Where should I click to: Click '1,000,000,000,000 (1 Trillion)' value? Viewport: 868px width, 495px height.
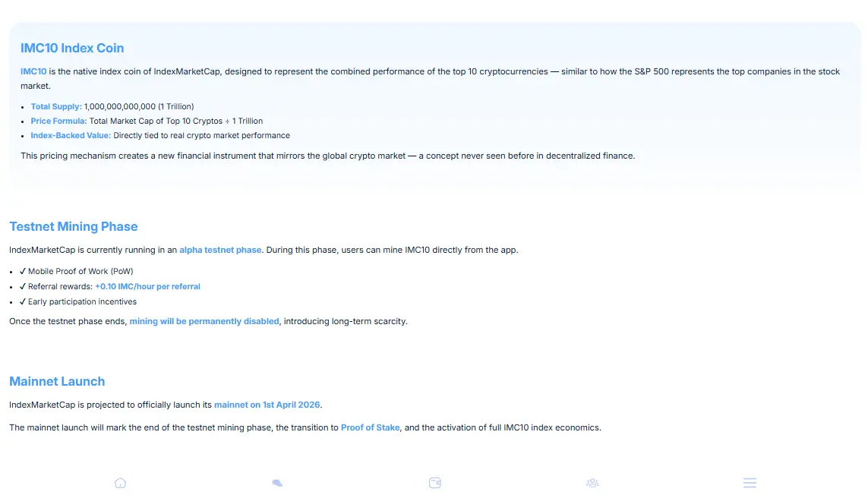coord(139,106)
